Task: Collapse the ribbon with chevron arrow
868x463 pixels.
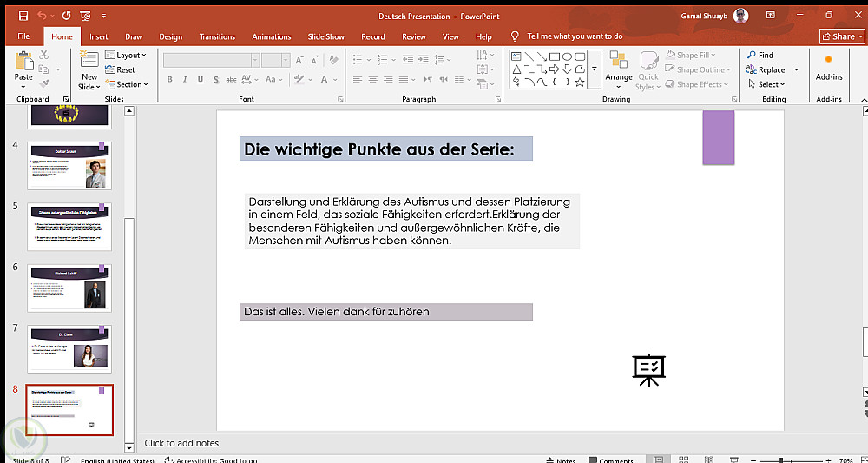Action: [864, 99]
